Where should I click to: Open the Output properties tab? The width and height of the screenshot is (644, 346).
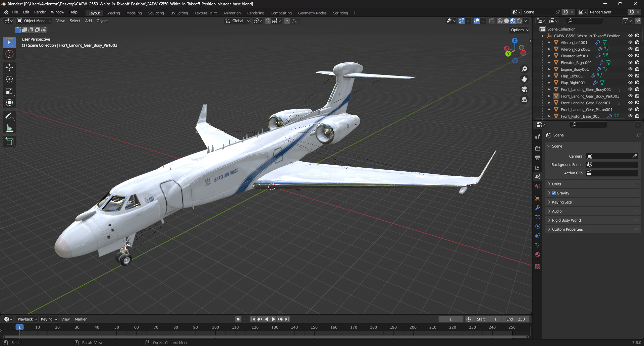click(x=538, y=158)
